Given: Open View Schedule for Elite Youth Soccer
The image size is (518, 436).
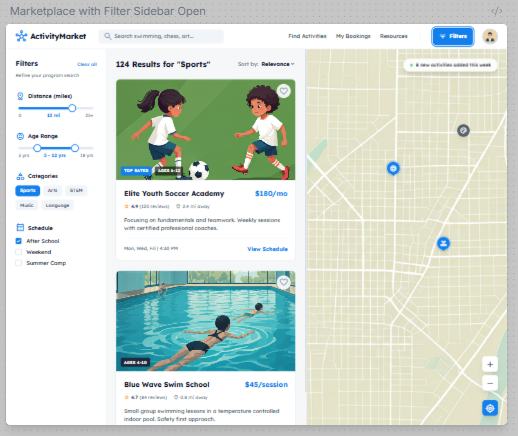Looking at the screenshot, I should point(267,249).
